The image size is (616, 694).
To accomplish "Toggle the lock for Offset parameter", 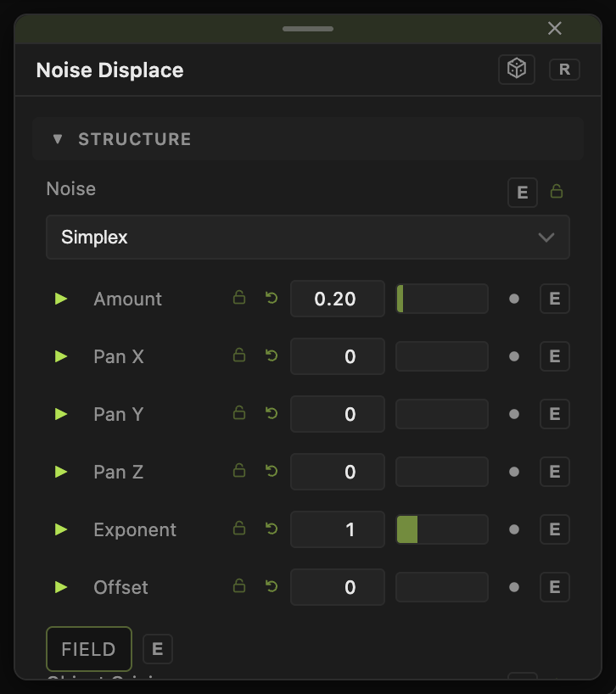I will coord(239,585).
